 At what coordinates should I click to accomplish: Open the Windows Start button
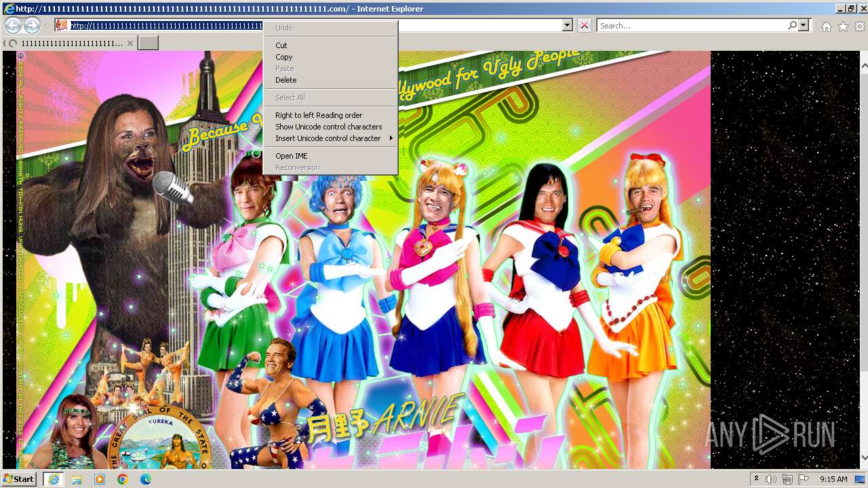[x=19, y=479]
